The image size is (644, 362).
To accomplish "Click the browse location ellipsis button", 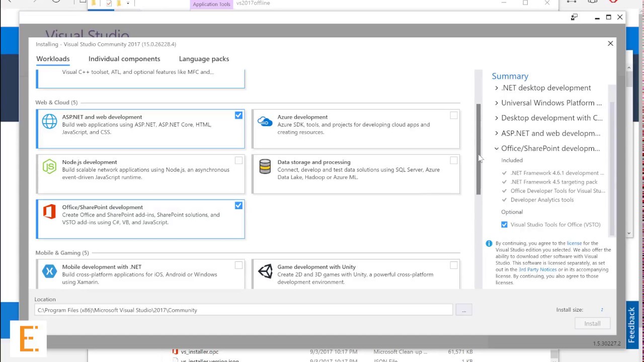I will 464,310.
